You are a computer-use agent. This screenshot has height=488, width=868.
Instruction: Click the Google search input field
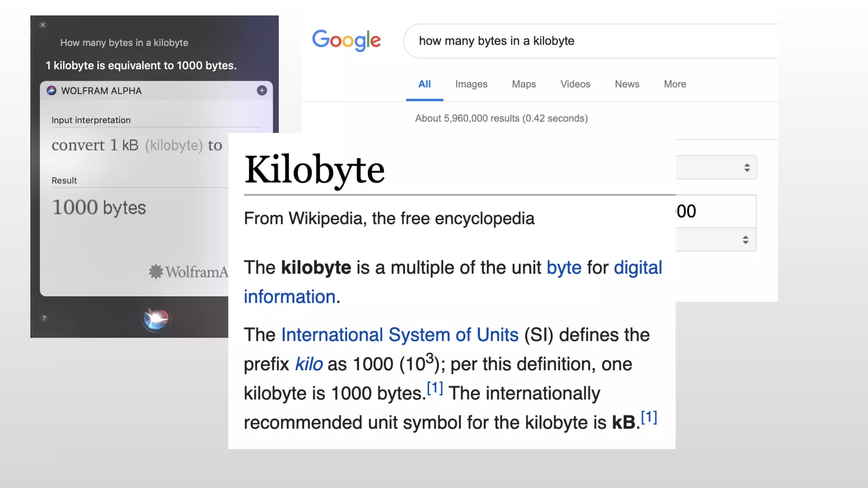pos(593,41)
